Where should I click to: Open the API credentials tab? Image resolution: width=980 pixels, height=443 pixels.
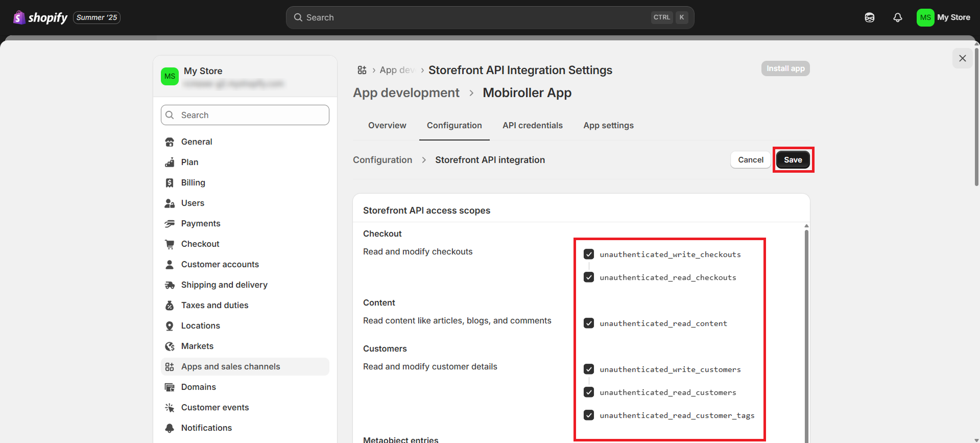pyautogui.click(x=533, y=126)
